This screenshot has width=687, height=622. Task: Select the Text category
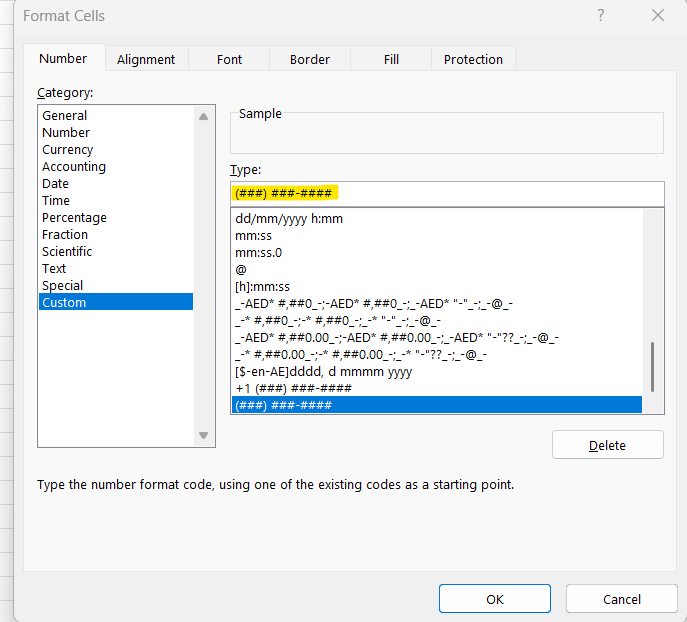(x=116, y=269)
